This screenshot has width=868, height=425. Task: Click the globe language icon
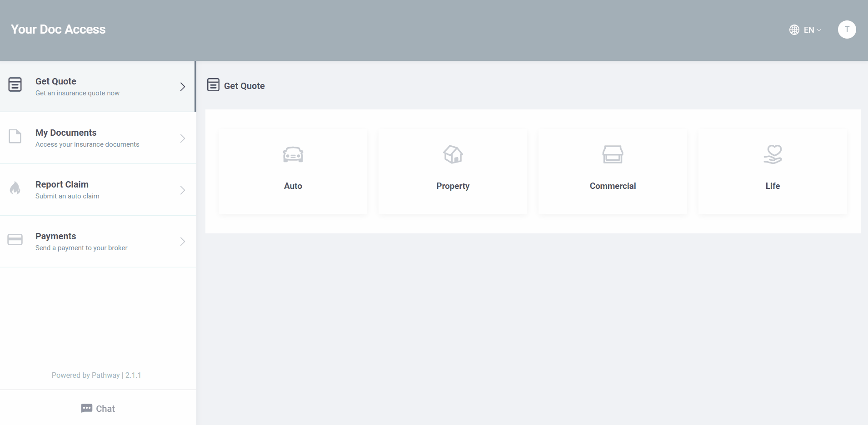click(794, 30)
